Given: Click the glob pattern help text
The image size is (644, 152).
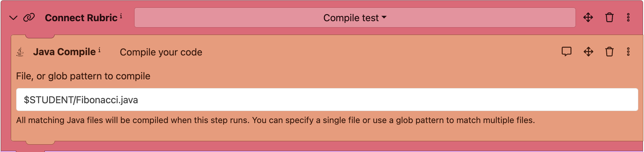Looking at the screenshot, I should point(275,120).
